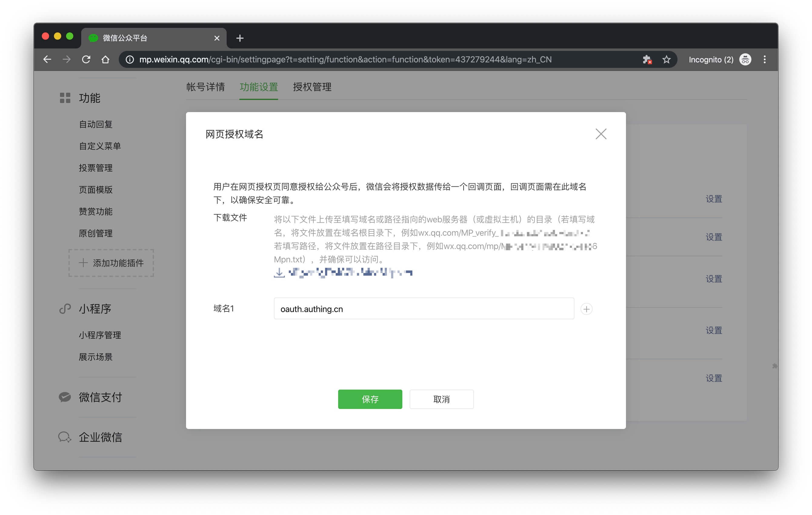Click the 保存 button
812x515 pixels.
coord(370,399)
